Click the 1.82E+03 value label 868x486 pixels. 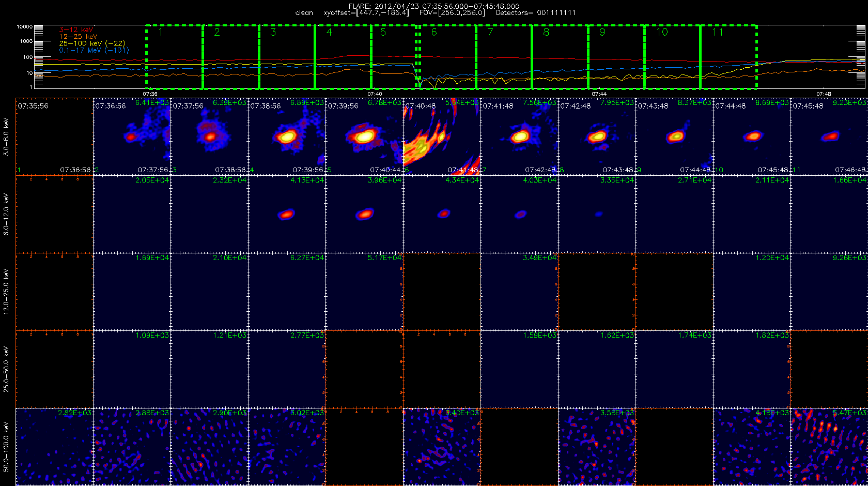772,336
